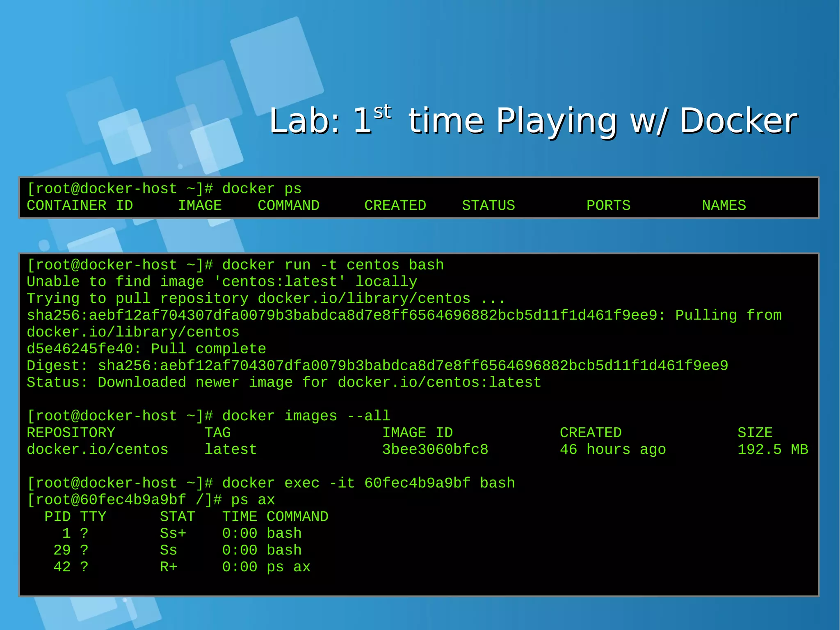This screenshot has height=630, width=840.
Task: Click the 'Trying to pull repository' line
Action: (266, 299)
